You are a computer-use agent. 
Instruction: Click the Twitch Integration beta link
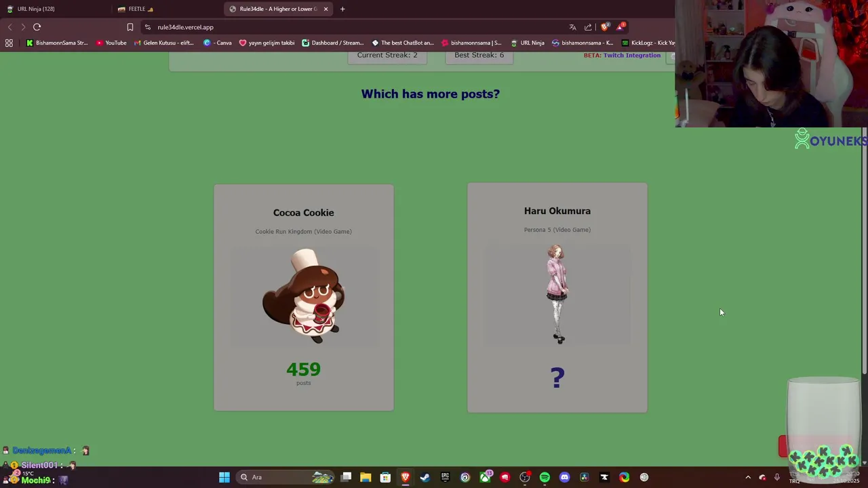(632, 55)
